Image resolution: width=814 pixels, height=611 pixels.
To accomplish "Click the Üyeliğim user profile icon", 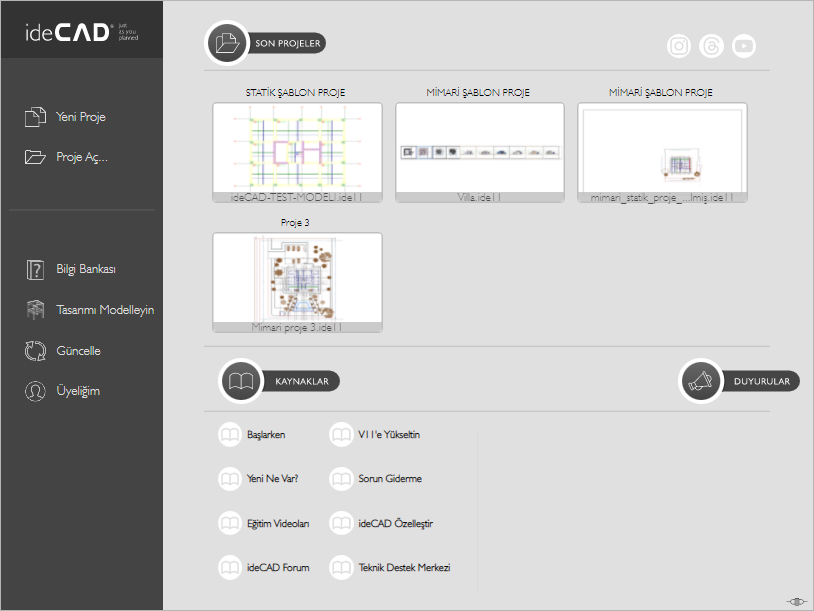I will click(x=35, y=391).
